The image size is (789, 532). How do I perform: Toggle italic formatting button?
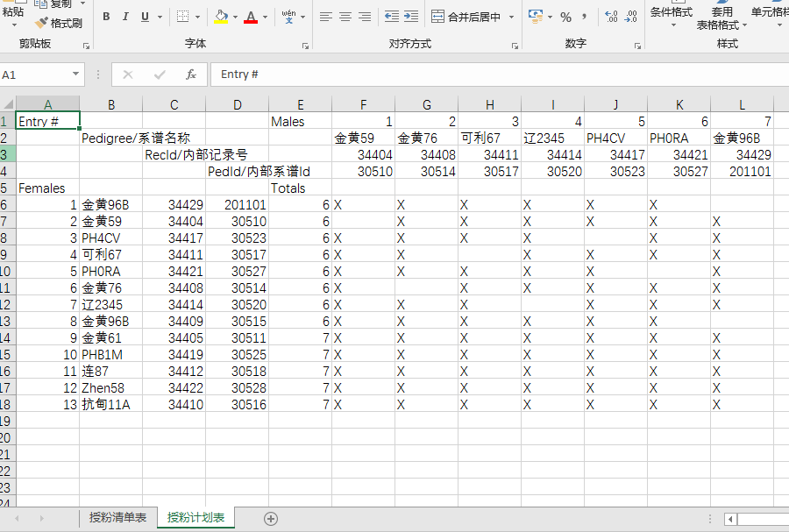125,17
